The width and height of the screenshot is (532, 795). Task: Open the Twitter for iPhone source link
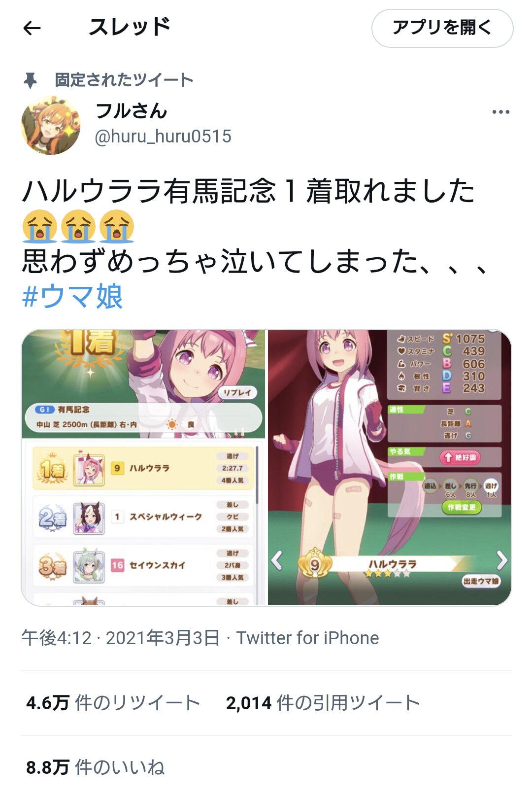(x=308, y=638)
